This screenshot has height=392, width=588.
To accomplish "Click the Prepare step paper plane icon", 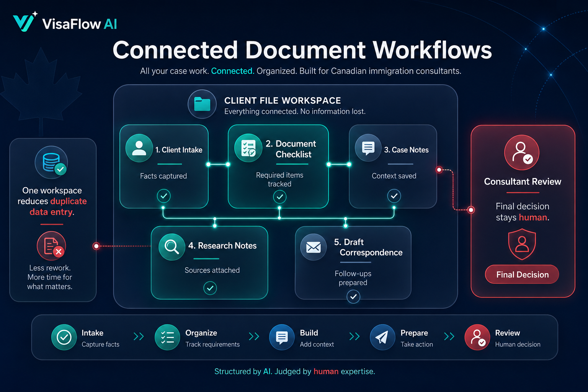I will pyautogui.click(x=382, y=337).
